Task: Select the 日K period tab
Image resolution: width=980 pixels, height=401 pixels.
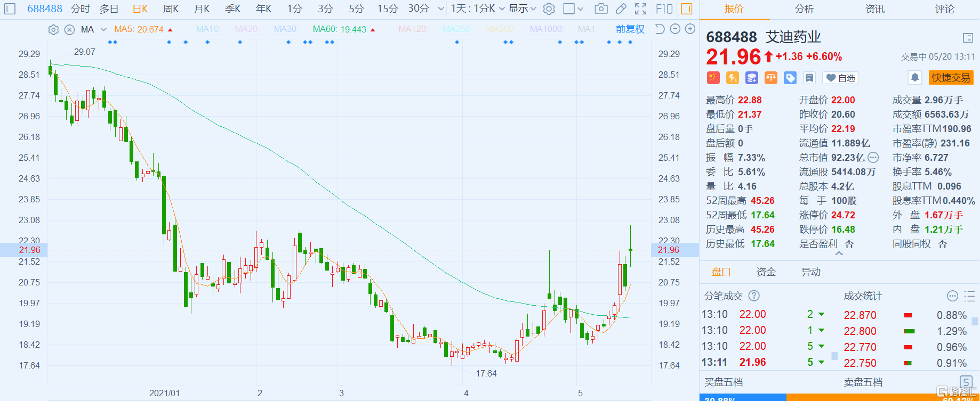Action: coord(140,9)
